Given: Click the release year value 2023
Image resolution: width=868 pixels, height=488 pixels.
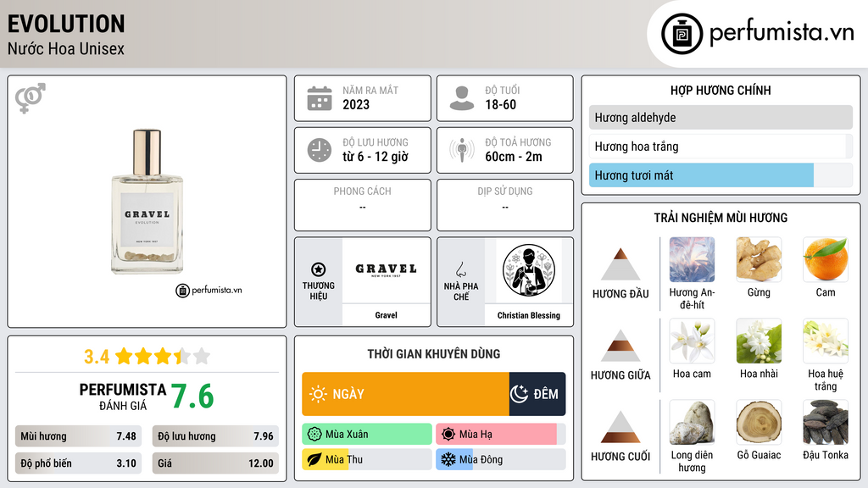Looking at the screenshot, I should click(356, 104).
